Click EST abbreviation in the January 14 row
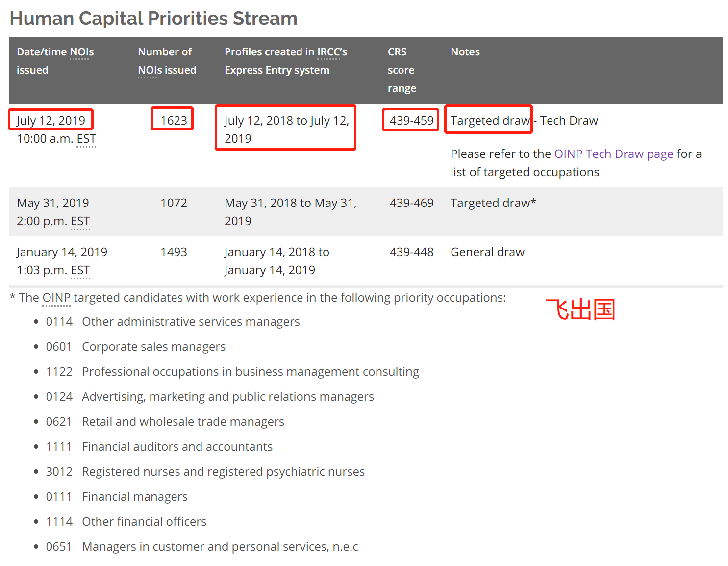Image resolution: width=728 pixels, height=566 pixels. (x=80, y=270)
